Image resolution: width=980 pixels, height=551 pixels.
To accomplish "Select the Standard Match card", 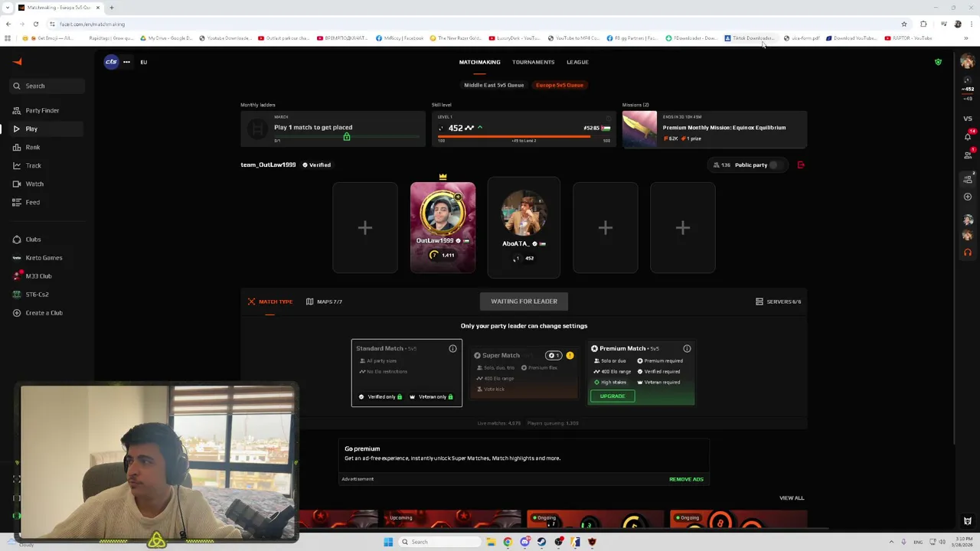I will pyautogui.click(x=407, y=373).
